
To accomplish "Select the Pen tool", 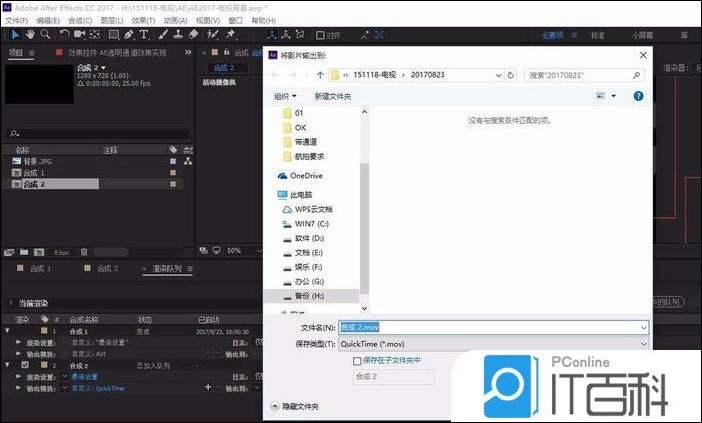I will click(129, 34).
